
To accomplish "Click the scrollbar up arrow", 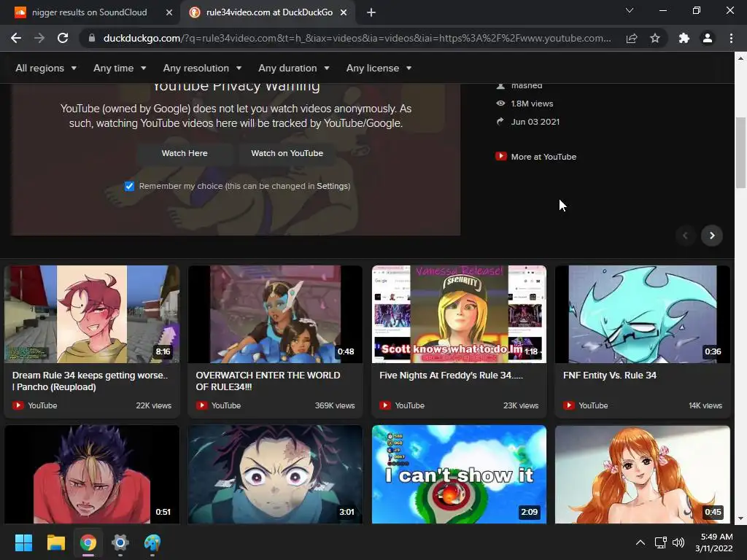I will pos(740,58).
